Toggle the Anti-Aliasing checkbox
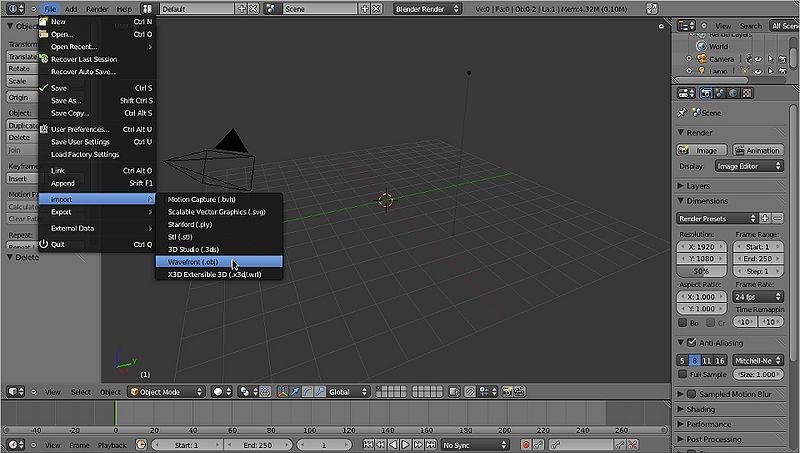Image resolution: width=800 pixels, height=453 pixels. click(692, 343)
